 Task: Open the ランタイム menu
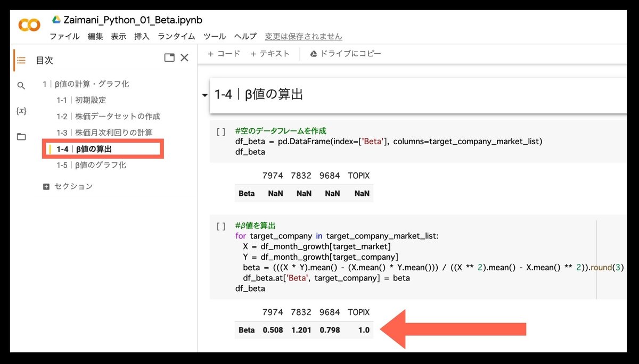pos(176,36)
